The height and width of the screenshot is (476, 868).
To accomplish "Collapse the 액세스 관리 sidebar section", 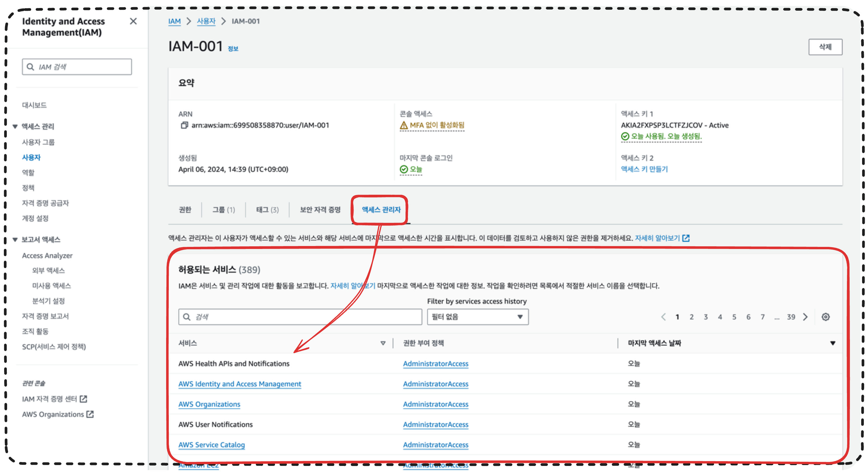I will tap(15, 127).
